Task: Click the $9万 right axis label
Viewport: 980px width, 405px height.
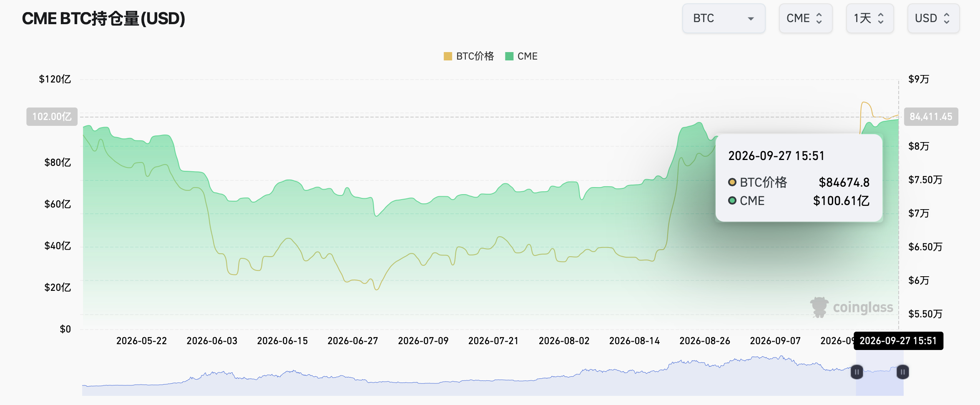Action: coord(919,79)
